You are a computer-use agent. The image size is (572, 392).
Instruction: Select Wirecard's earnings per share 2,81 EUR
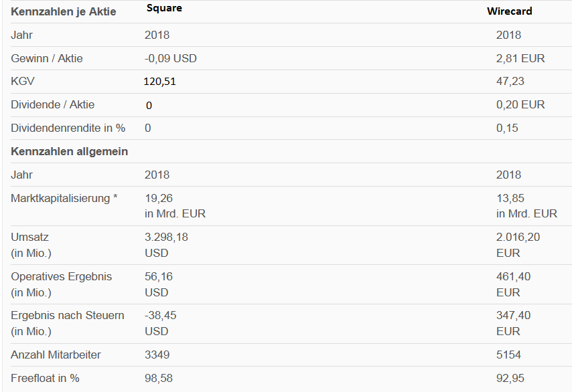pyautogui.click(x=520, y=58)
